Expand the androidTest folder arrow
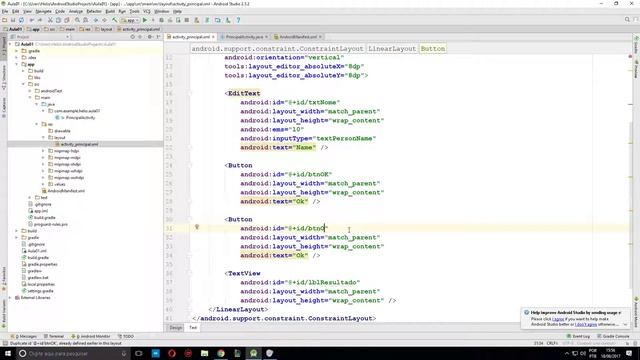The image size is (640, 360). [30, 91]
